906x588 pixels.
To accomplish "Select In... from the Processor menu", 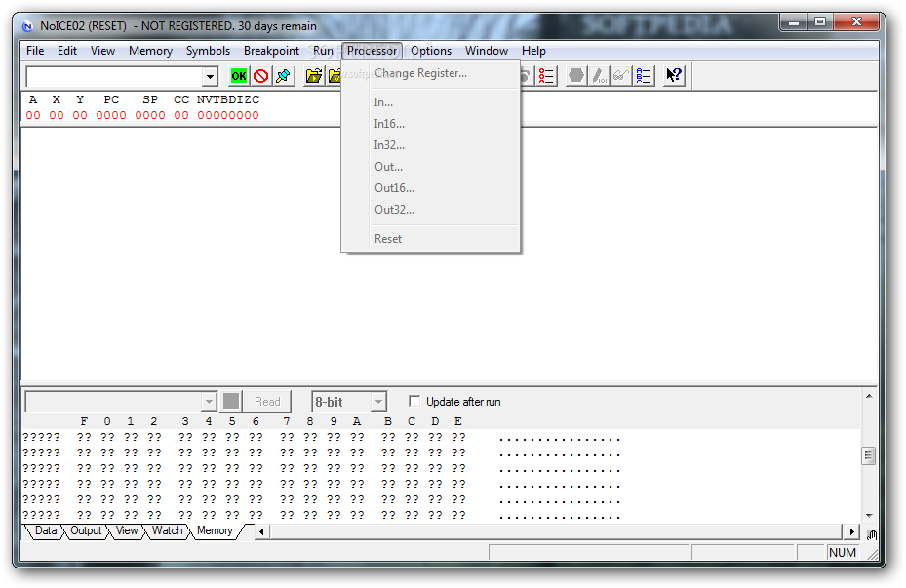I will (430, 102).
